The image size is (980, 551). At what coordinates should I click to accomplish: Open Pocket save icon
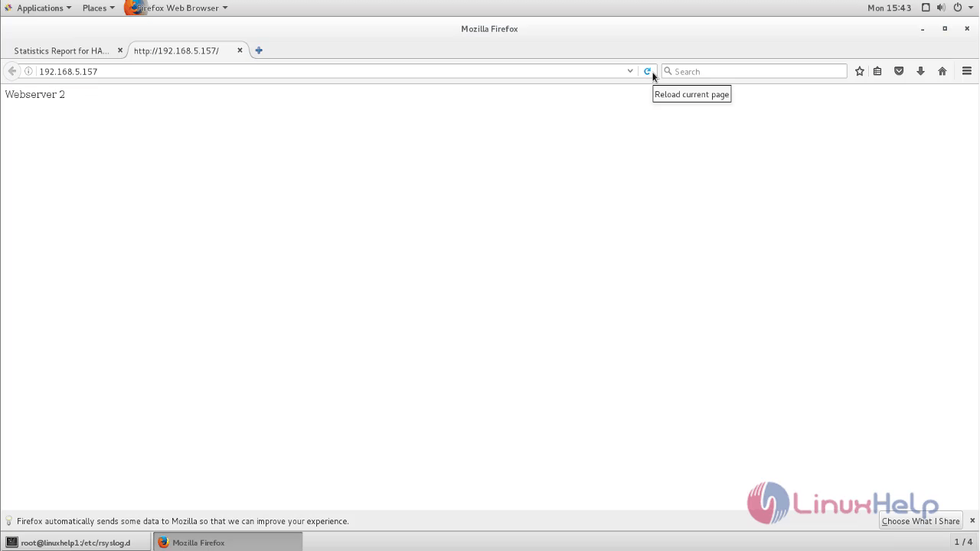[x=899, y=71]
